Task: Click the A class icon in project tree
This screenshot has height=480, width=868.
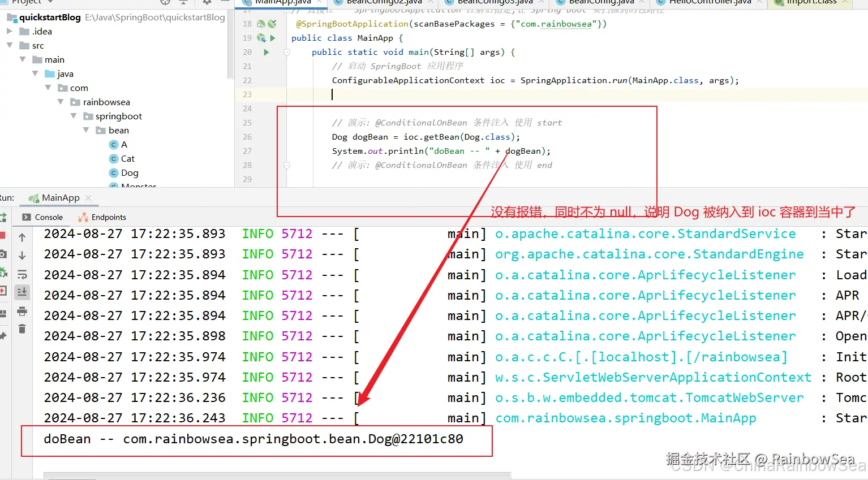Action: (x=114, y=145)
